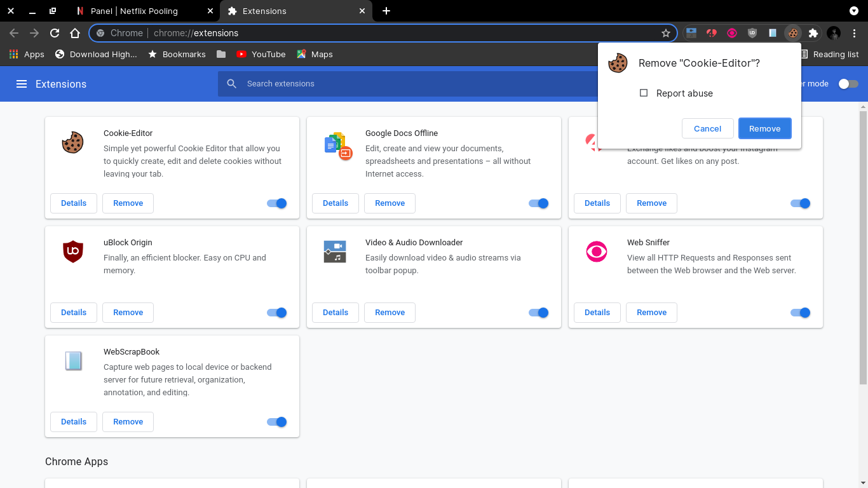Click the WebScrapBook toolbar icon
The height and width of the screenshot is (488, 868).
pyautogui.click(x=773, y=33)
